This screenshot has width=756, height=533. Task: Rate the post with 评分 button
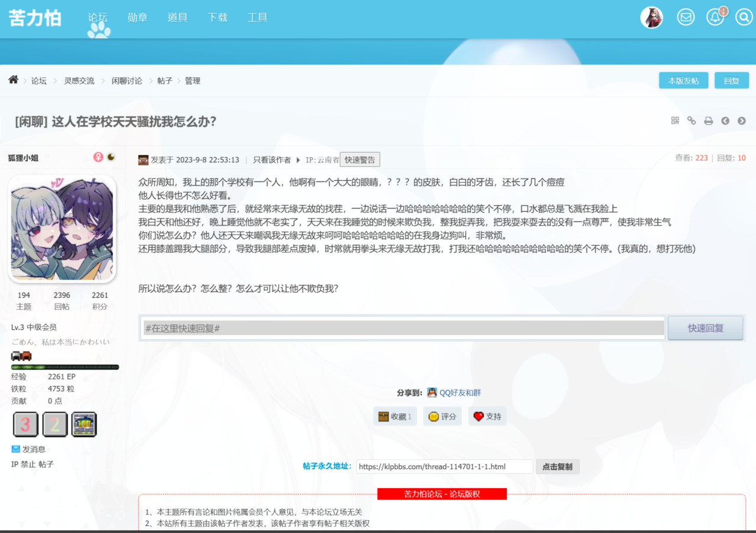coord(442,416)
